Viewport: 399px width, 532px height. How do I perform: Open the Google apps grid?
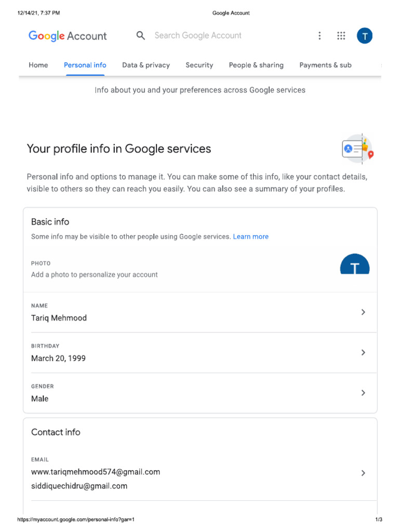point(341,36)
